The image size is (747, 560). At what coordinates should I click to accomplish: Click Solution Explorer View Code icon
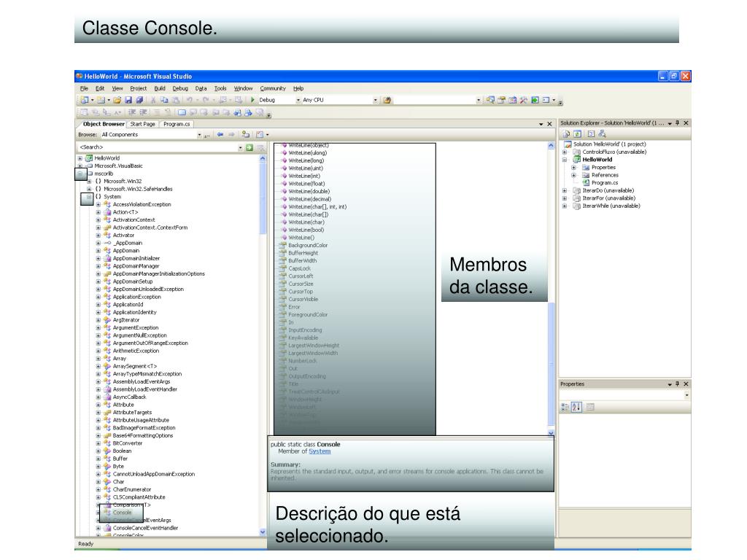pos(591,134)
